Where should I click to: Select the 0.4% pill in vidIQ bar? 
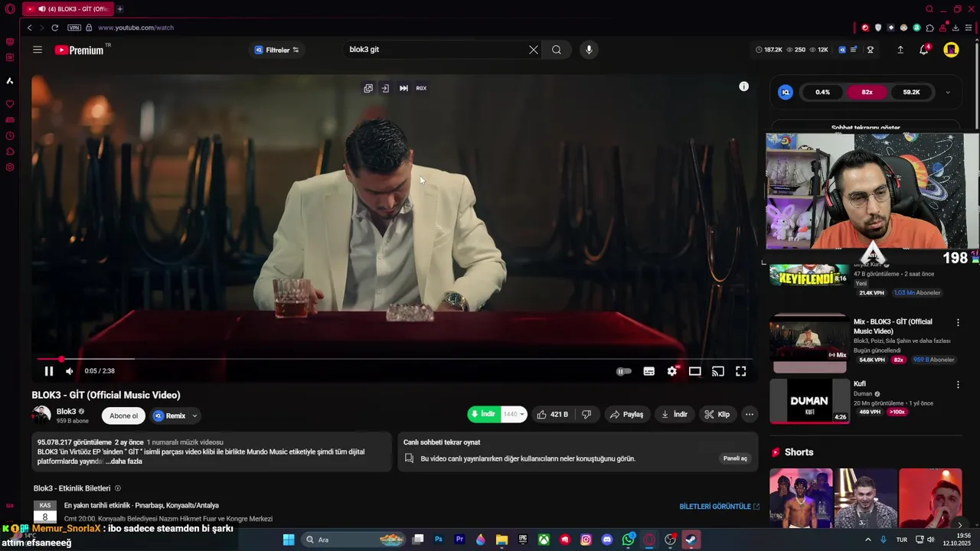(822, 92)
